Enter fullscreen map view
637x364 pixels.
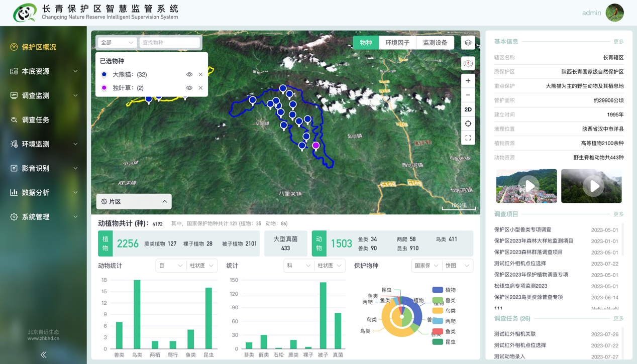coord(468,138)
